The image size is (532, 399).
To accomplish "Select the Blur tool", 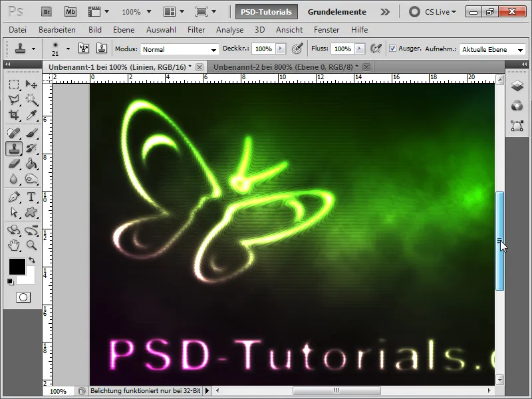I will coord(13,179).
